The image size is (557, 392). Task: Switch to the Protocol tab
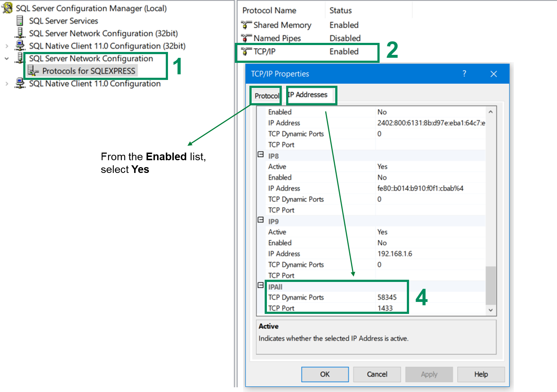tap(267, 96)
